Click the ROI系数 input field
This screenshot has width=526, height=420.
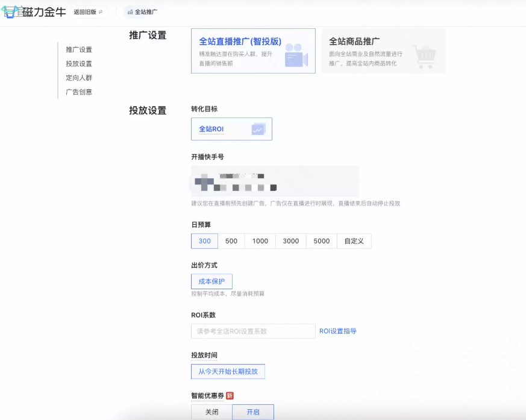click(253, 331)
